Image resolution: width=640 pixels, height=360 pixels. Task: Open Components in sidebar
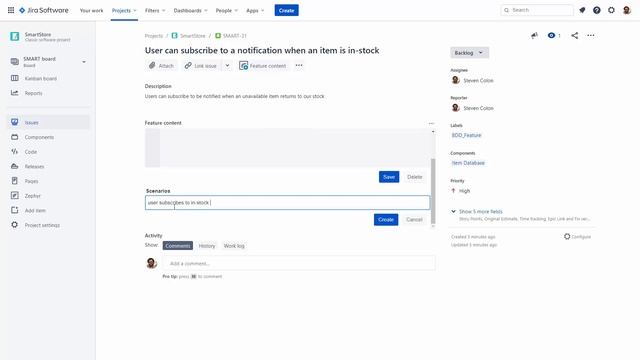pos(48,137)
